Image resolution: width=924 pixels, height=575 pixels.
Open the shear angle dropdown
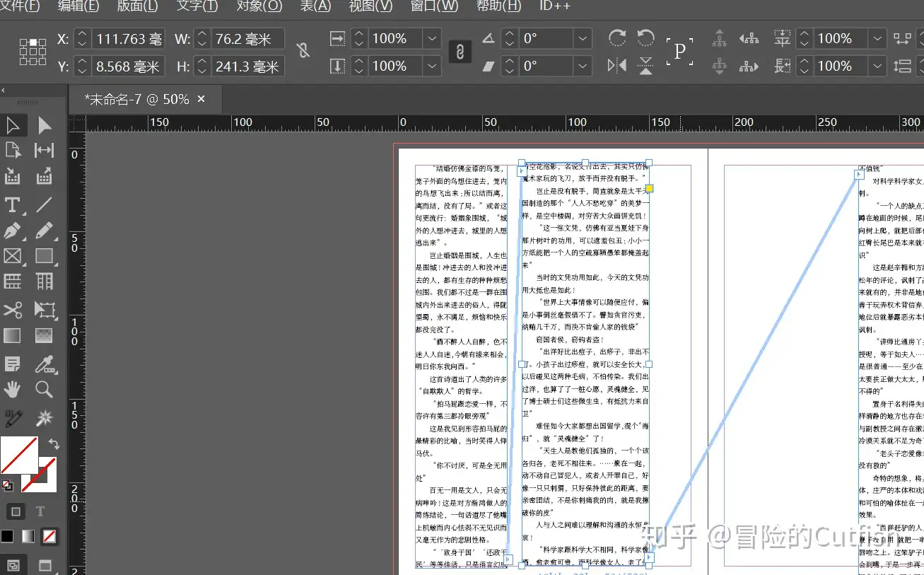[583, 66]
